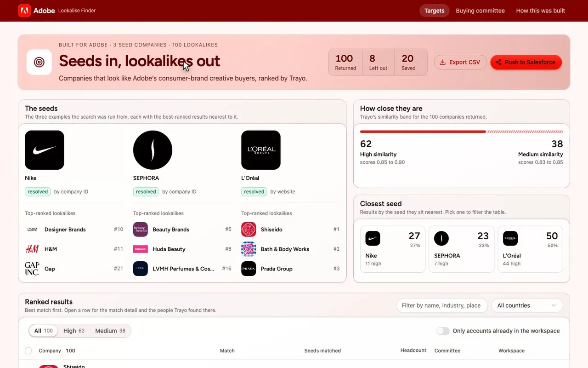This screenshot has width=588, height=368.
Task: Click the SEPHORA icon in the Closest seed card
Action: pos(441,238)
